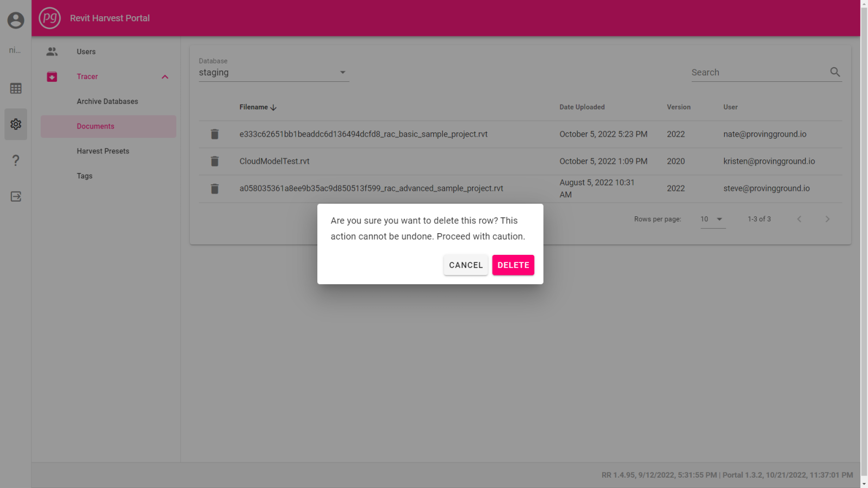Viewport: 868px width, 488px height.
Task: Cancel the delete confirmation dialog
Action: point(465,265)
